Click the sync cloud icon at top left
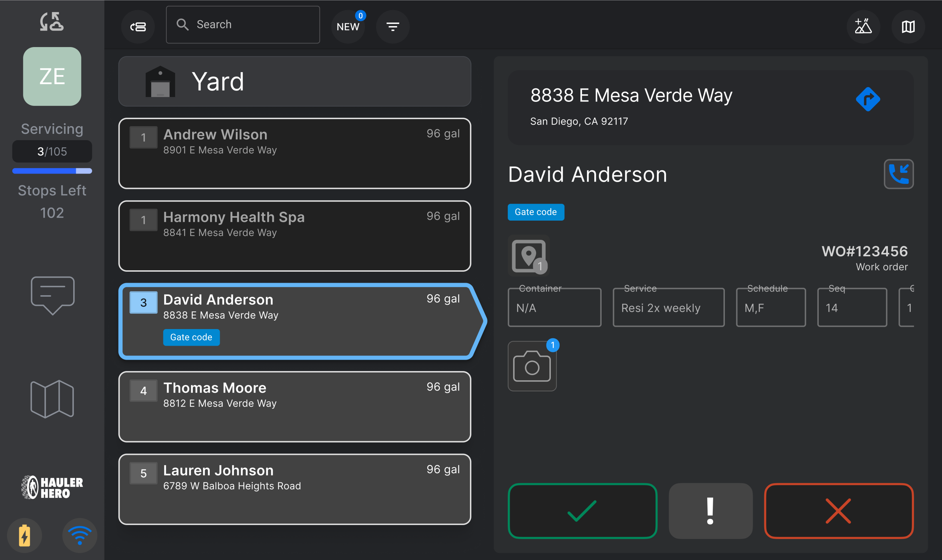Image resolution: width=942 pixels, height=560 pixels. click(52, 21)
